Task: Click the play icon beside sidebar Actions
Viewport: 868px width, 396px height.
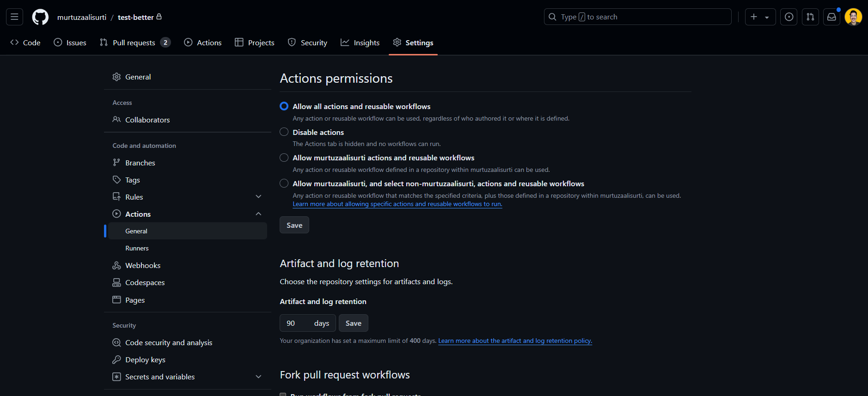Action: [x=116, y=214]
